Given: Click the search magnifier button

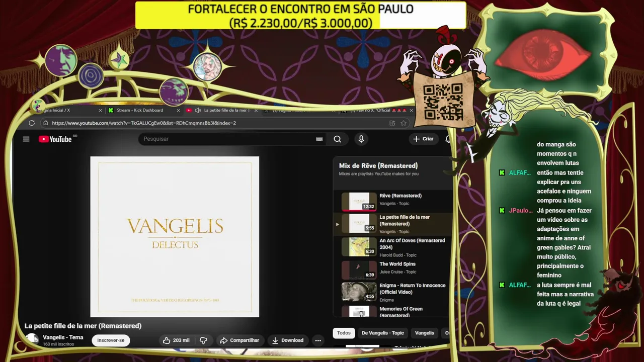Looking at the screenshot, I should point(337,139).
